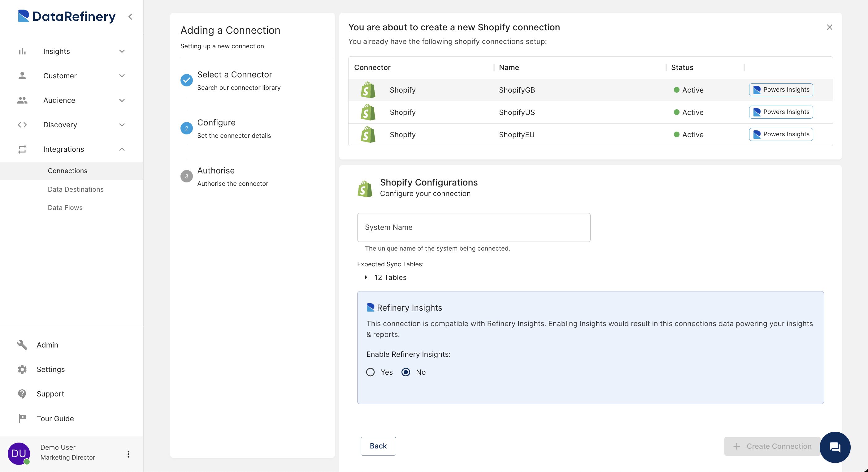
Task: Click the completed step checkmark icon
Action: (x=187, y=80)
